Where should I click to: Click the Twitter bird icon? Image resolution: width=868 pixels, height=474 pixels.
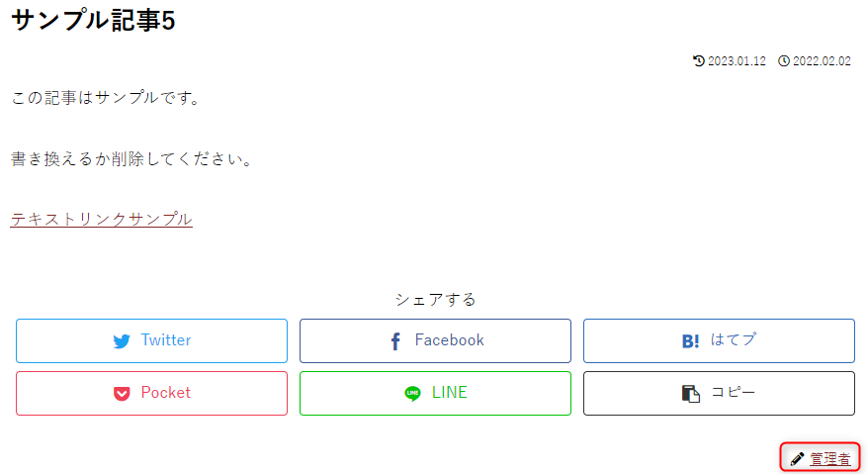pyautogui.click(x=122, y=341)
